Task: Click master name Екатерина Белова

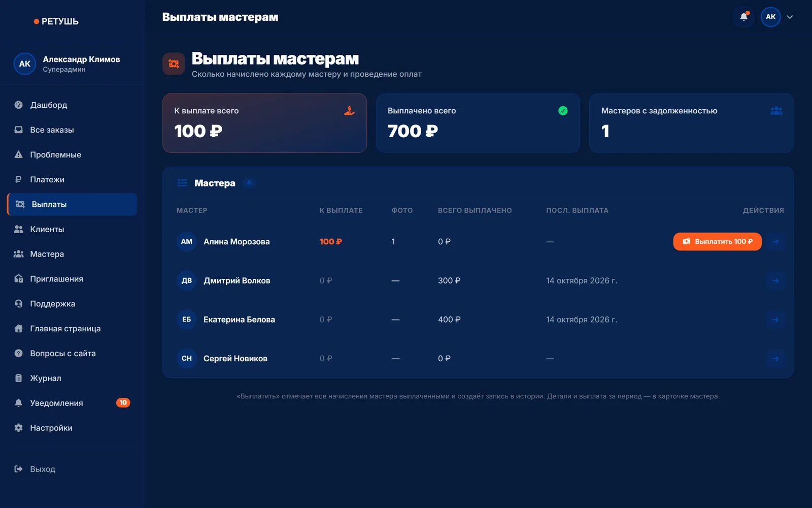Action: pyautogui.click(x=239, y=320)
